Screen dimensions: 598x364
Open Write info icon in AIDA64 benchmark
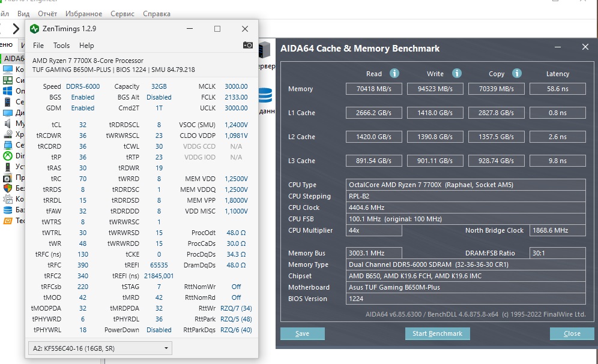(x=456, y=73)
